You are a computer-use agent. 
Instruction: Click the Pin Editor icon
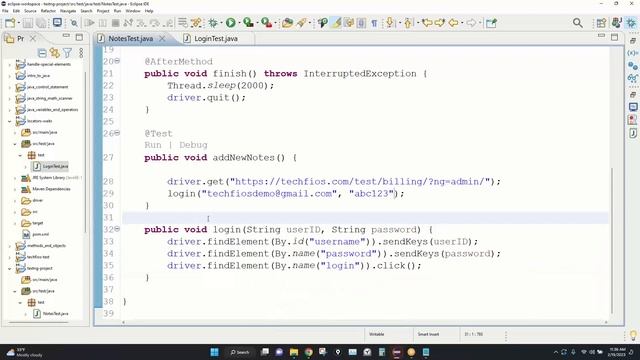(491, 23)
